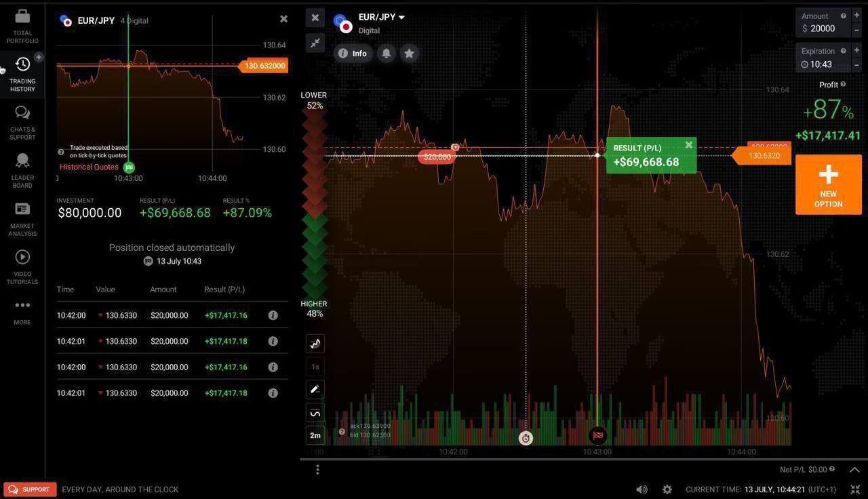Viewport: 868px width, 499px height.
Task: Increase the Amount with plus stepper
Action: coord(857,16)
